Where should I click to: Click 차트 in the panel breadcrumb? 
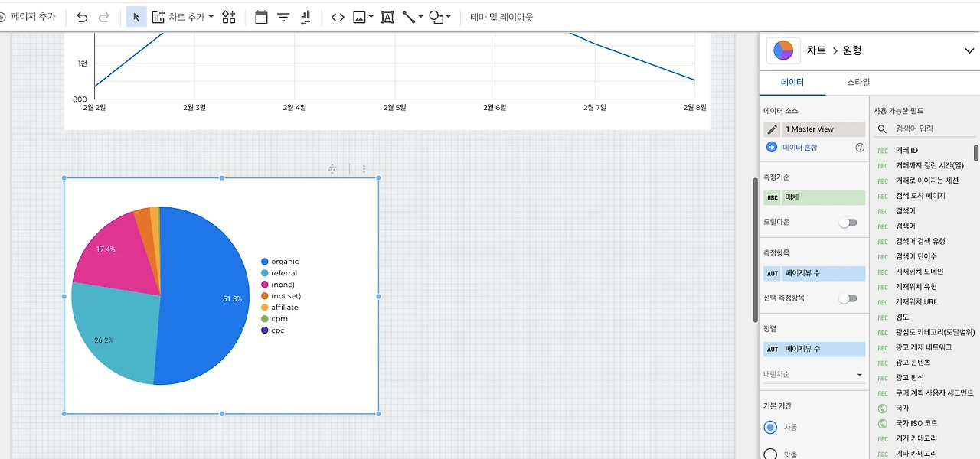click(x=816, y=50)
